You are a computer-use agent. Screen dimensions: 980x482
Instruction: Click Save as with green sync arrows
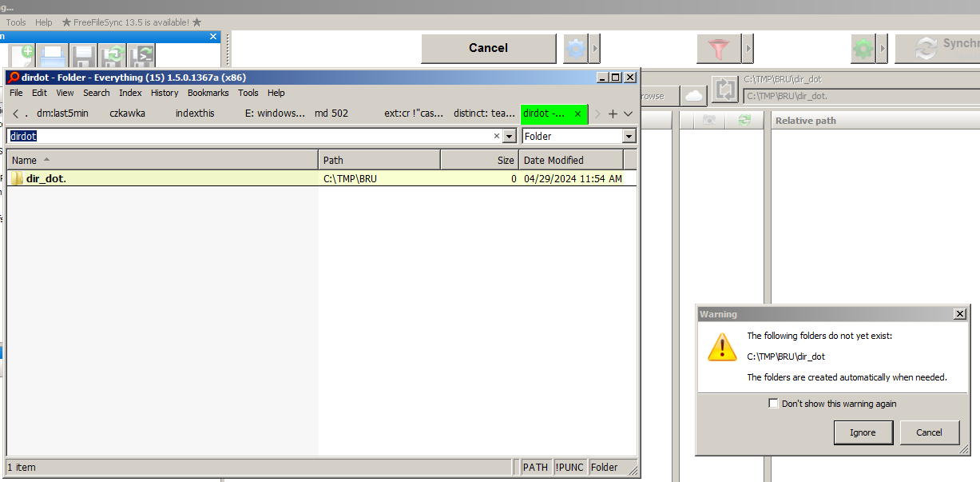click(x=113, y=56)
